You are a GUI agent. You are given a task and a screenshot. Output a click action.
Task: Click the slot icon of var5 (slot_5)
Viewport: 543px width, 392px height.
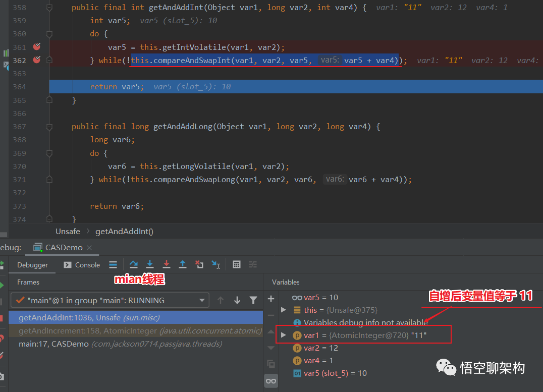(297, 373)
